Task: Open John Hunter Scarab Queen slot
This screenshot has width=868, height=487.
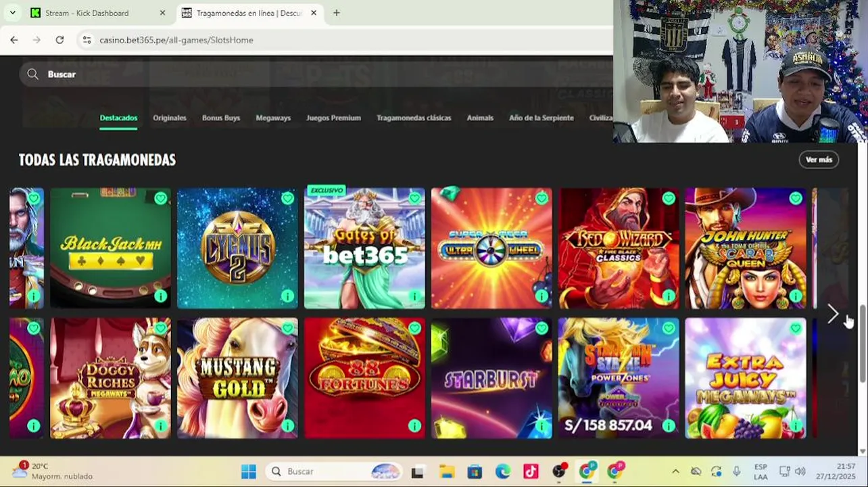Action: (x=746, y=248)
